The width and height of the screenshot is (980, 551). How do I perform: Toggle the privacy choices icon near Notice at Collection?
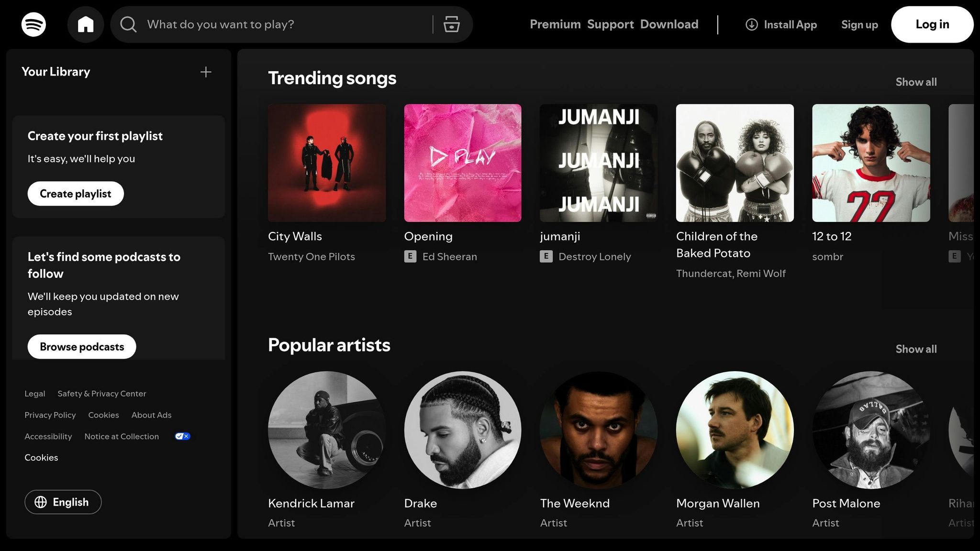(x=182, y=436)
